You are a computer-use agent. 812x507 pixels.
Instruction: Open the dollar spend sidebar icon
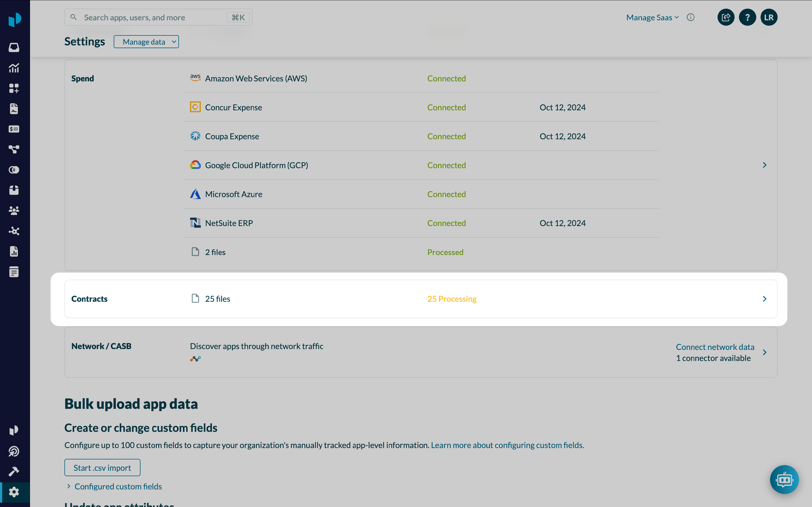point(14,129)
